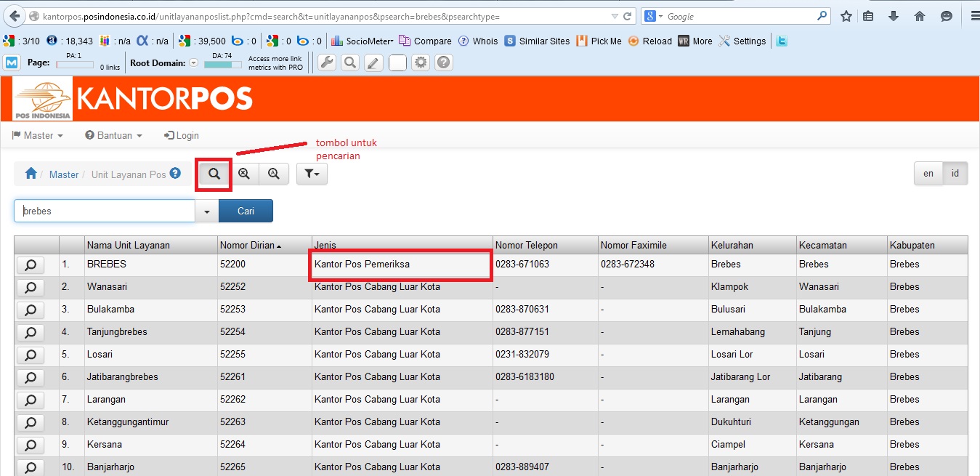Image resolution: width=980 pixels, height=476 pixels.
Task: Expand the search type dropdown arrow
Action: [x=207, y=211]
